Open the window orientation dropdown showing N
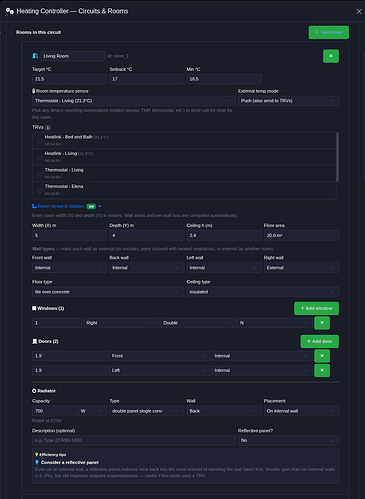365x499 pixels. point(275,323)
